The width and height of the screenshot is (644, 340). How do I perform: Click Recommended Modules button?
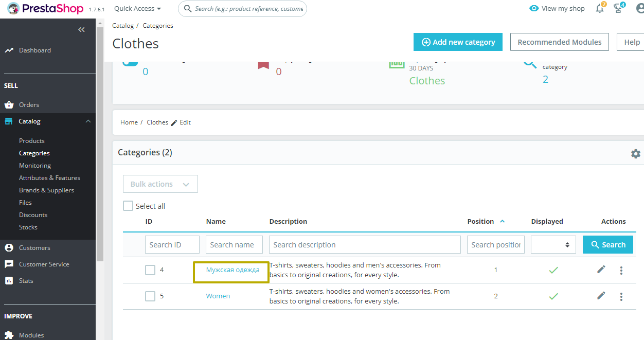tap(560, 42)
